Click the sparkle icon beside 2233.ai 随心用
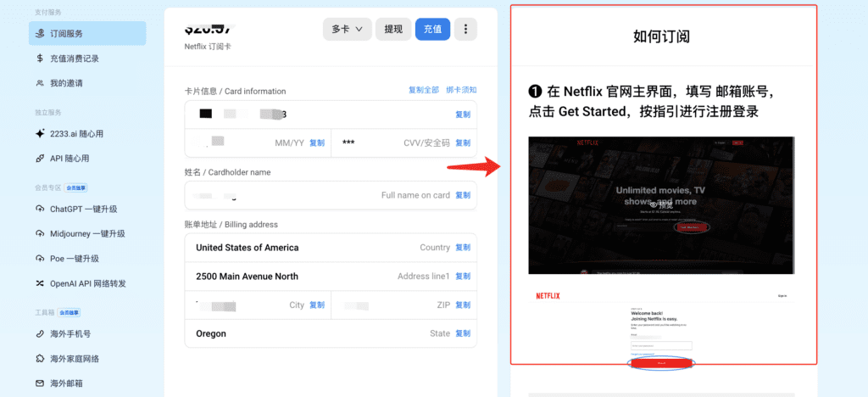Image resolution: width=868 pixels, height=397 pixels. pyautogui.click(x=40, y=133)
